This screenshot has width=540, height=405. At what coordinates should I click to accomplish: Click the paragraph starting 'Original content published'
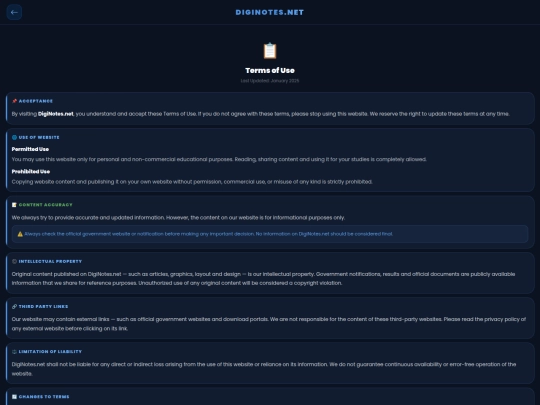point(263,279)
